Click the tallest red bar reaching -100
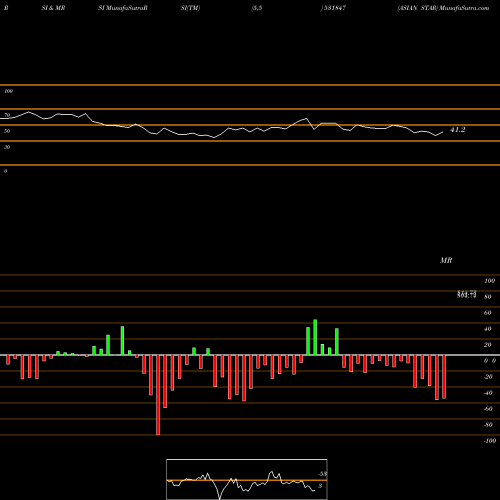 (158, 395)
